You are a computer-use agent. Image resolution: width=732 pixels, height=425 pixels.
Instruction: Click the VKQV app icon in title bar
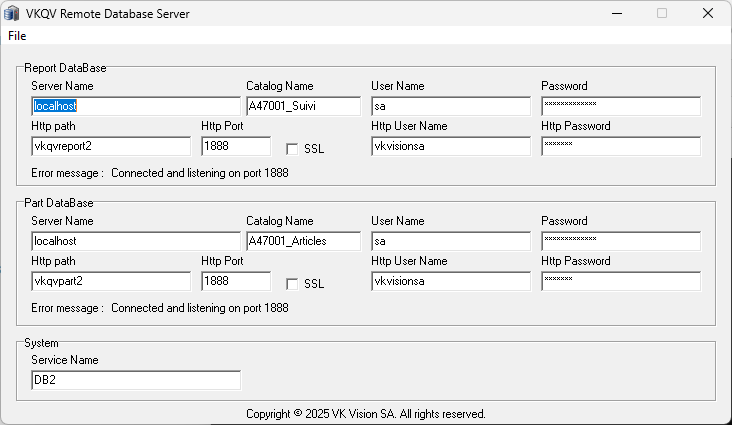pos(11,14)
